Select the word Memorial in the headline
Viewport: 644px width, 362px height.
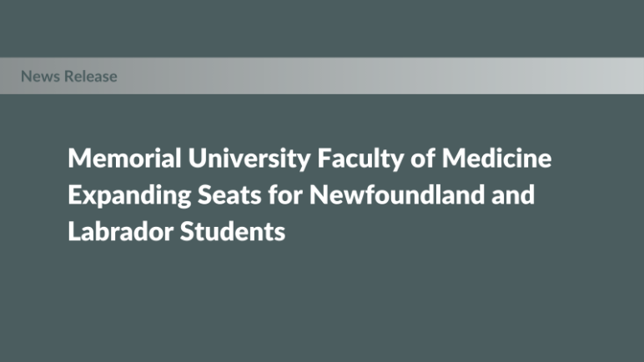124,158
